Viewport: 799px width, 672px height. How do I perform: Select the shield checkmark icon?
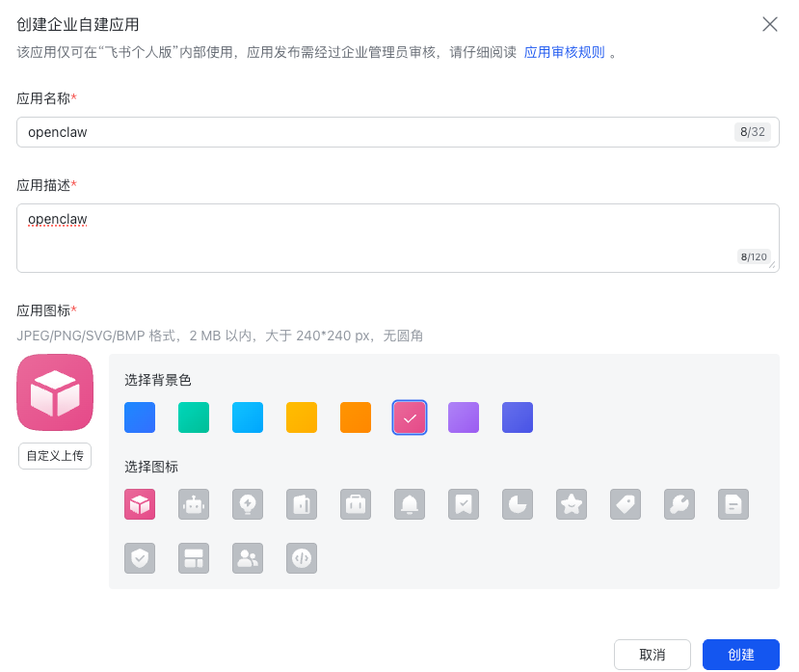[x=140, y=558]
